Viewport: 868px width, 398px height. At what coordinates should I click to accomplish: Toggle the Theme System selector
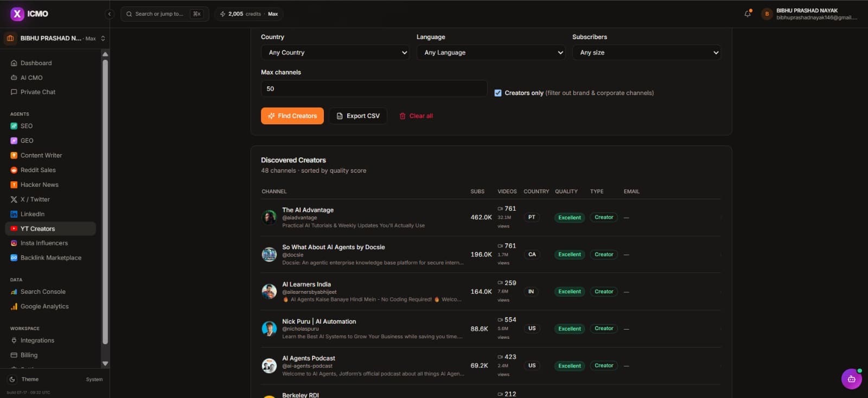point(94,380)
